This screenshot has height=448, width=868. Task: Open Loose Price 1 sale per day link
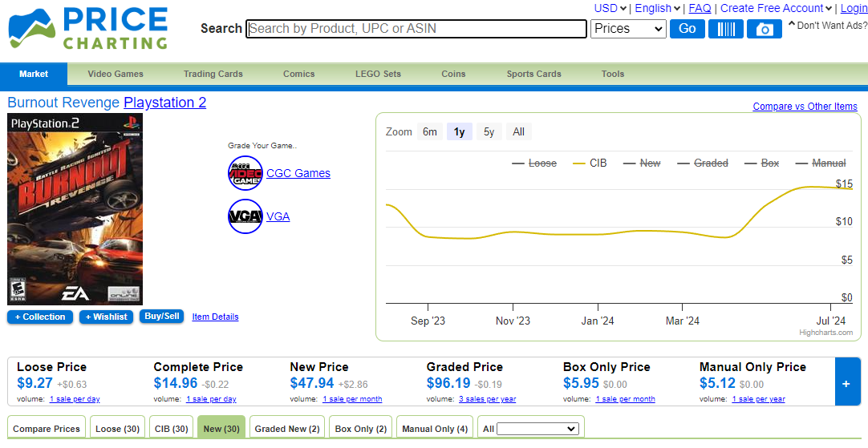pos(75,399)
